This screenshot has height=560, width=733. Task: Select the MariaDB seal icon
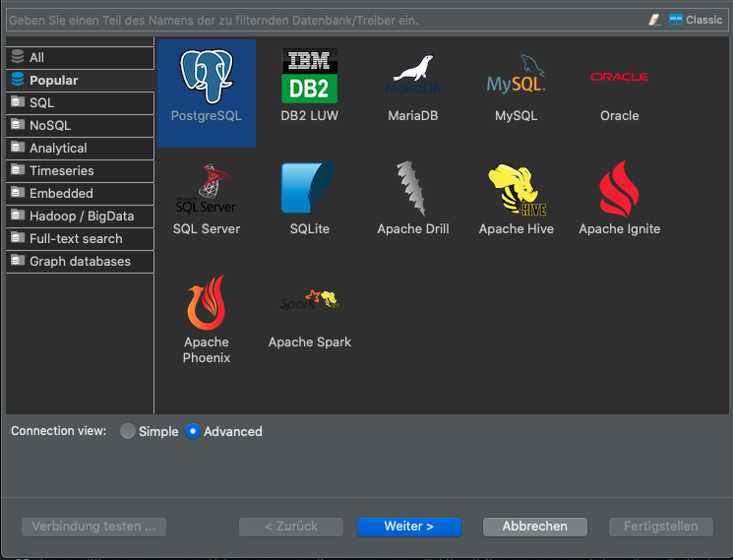(413, 75)
